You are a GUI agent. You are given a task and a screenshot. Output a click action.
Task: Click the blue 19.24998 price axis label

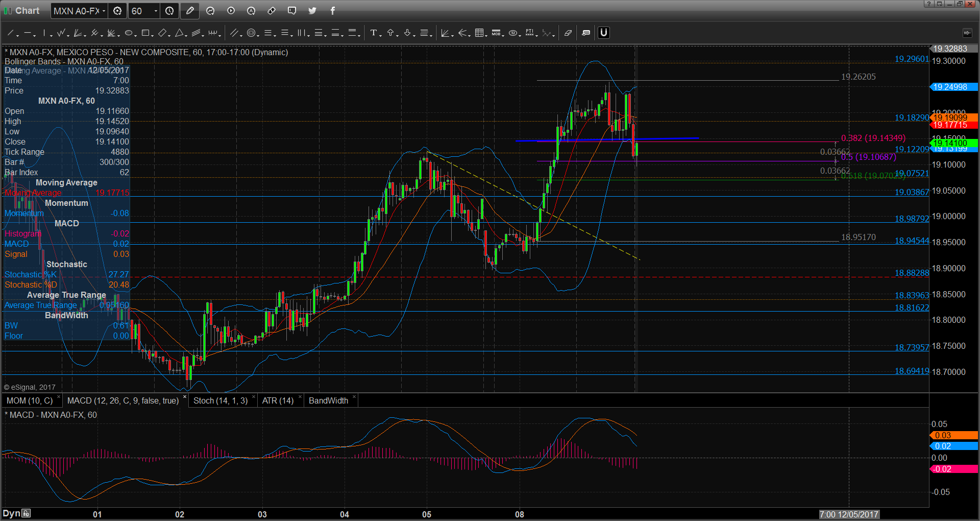click(953, 87)
